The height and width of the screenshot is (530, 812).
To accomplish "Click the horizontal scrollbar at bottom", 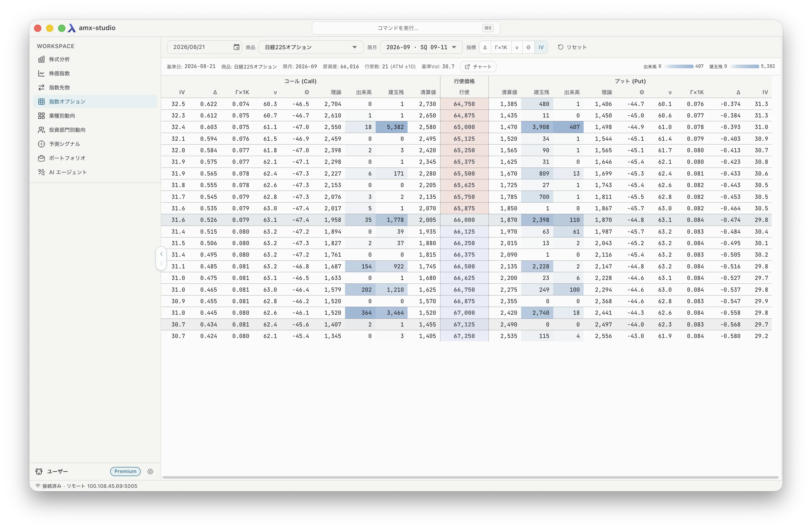I will point(470,477).
